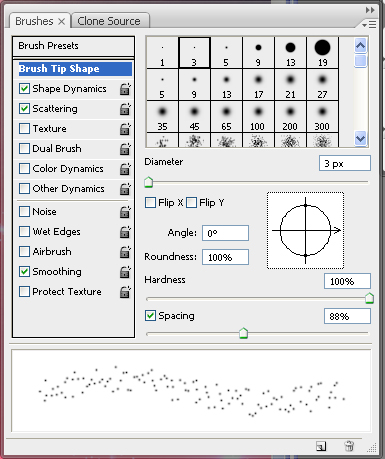This screenshot has width=385, height=459.
Task: Click the create new brush icon
Action: (321, 446)
